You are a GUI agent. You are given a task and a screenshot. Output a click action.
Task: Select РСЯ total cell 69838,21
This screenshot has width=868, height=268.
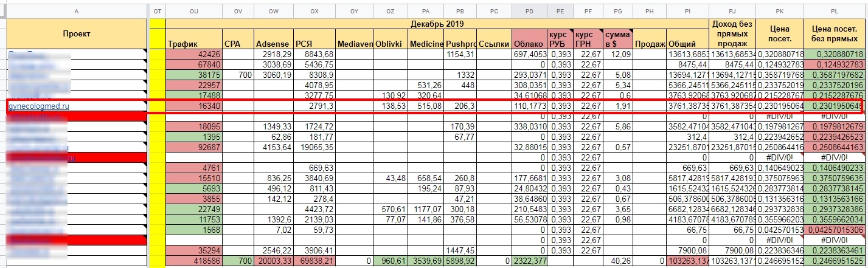[x=314, y=261]
